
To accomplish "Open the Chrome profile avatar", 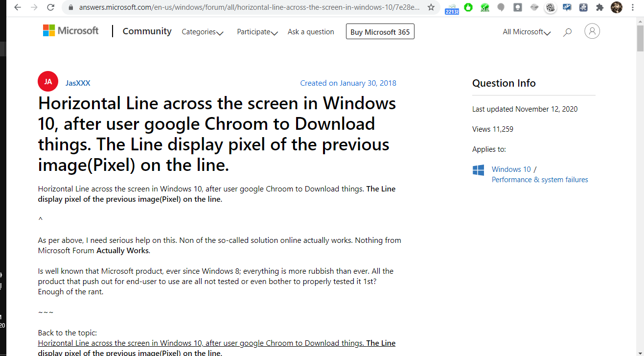I will pyautogui.click(x=617, y=7).
